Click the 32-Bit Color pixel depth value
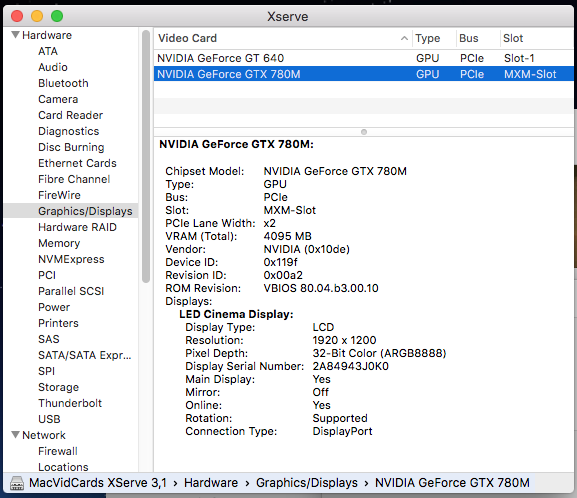The height and width of the screenshot is (498, 577). point(379,353)
